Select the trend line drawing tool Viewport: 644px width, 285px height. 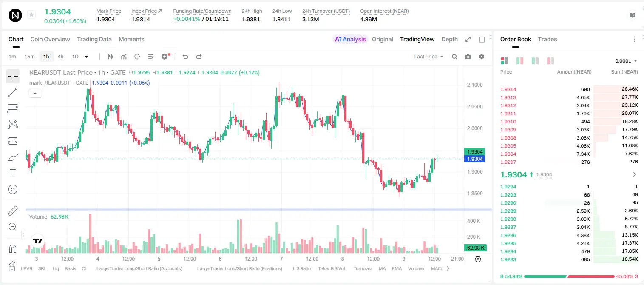tap(13, 92)
